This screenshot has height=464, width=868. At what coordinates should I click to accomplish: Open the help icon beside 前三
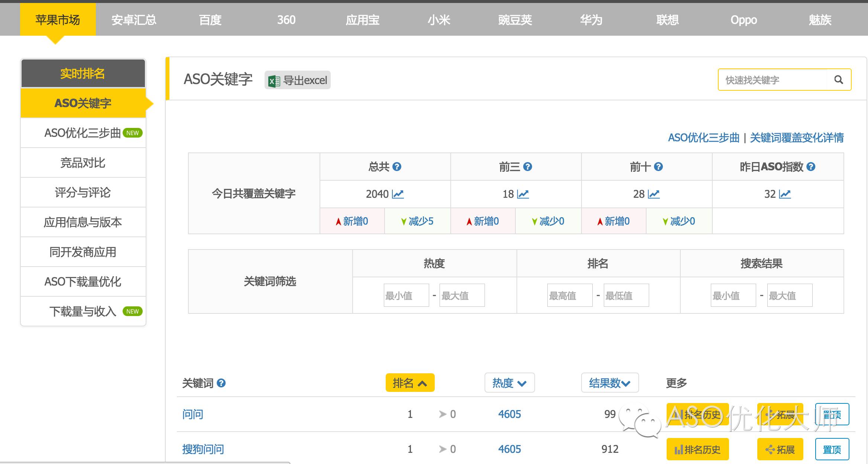pyautogui.click(x=528, y=167)
